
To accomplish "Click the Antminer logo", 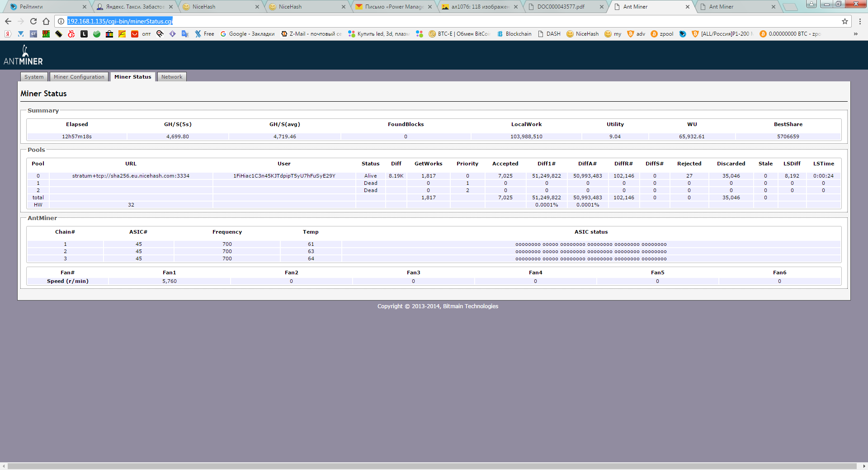I will click(x=24, y=56).
